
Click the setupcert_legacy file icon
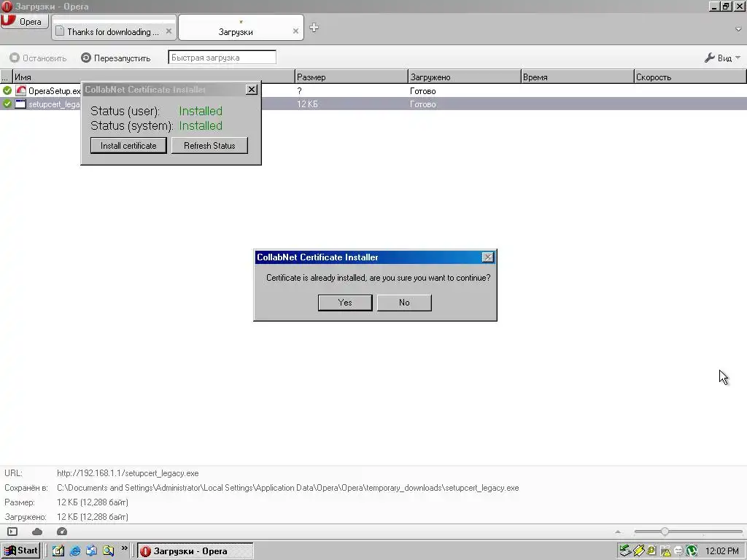[20, 104]
